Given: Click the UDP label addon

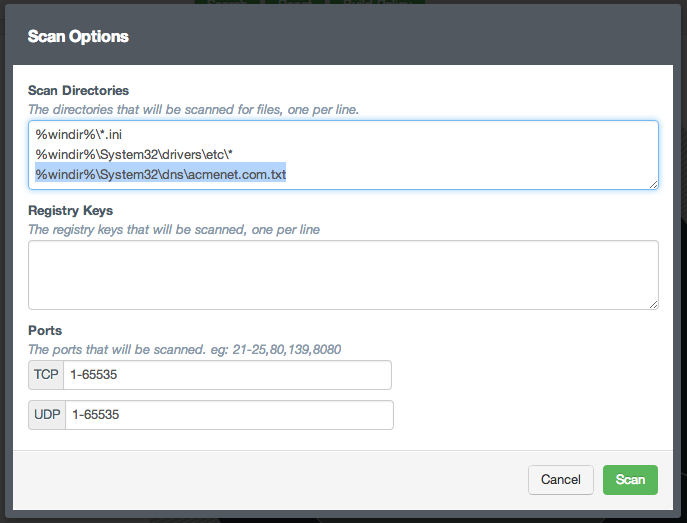Looking at the screenshot, I should (47, 415).
